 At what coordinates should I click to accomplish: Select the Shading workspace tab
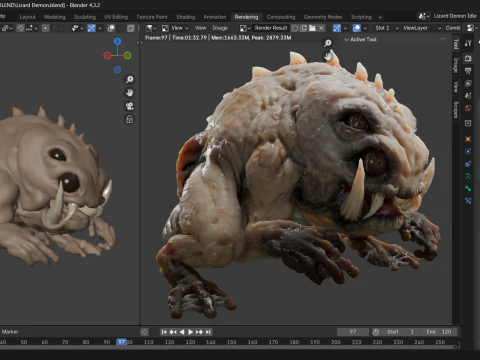coord(186,17)
